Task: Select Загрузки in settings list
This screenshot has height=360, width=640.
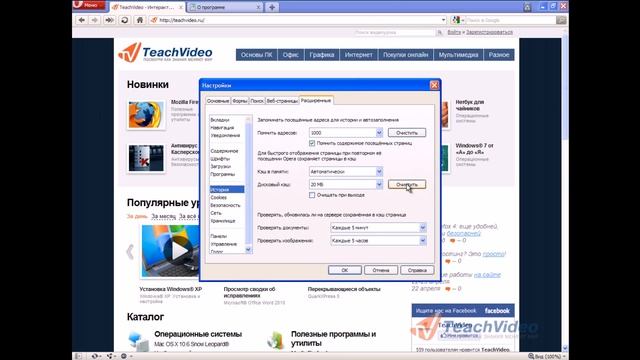Action: 221,167
